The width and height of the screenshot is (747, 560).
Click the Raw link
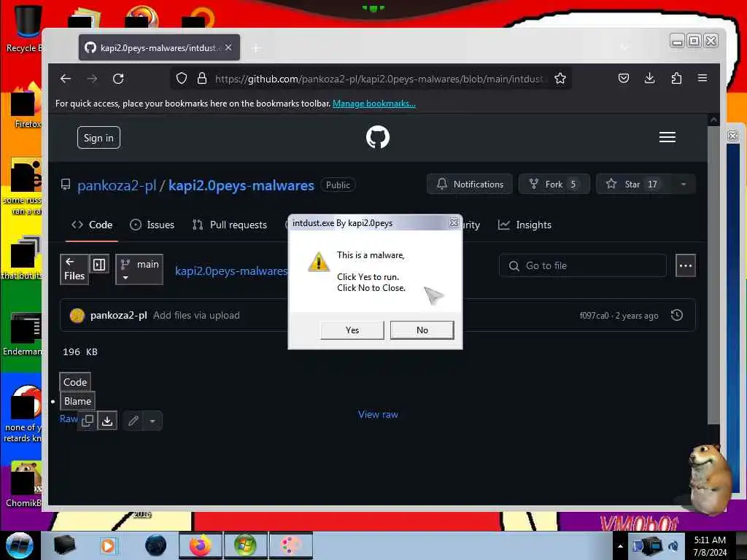point(69,419)
